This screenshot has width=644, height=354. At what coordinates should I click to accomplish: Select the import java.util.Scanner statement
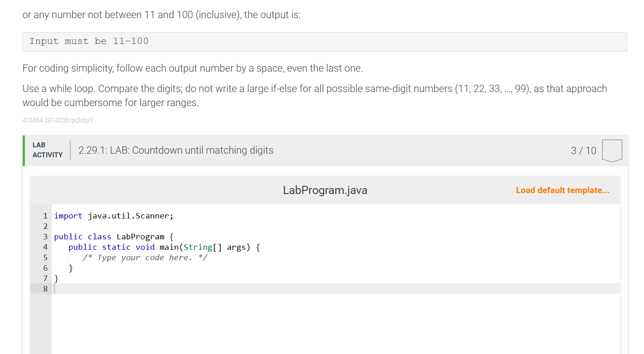click(x=113, y=216)
